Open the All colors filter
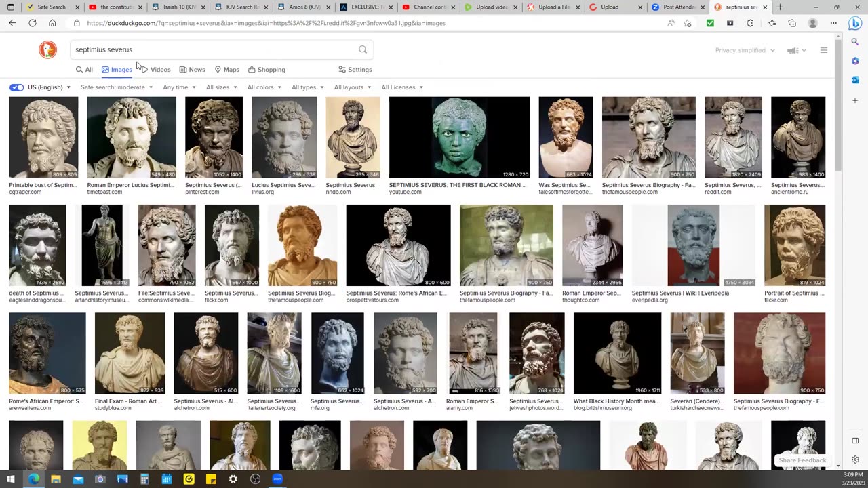 264,87
